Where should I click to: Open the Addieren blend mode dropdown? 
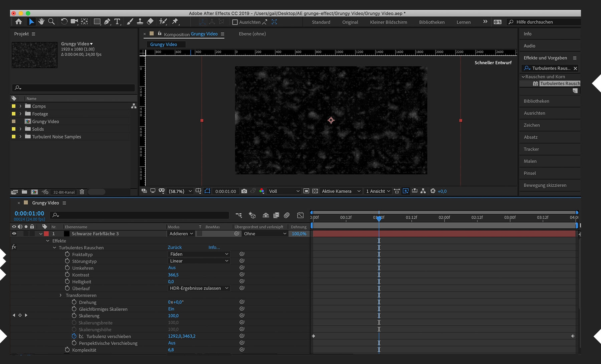coord(181,234)
